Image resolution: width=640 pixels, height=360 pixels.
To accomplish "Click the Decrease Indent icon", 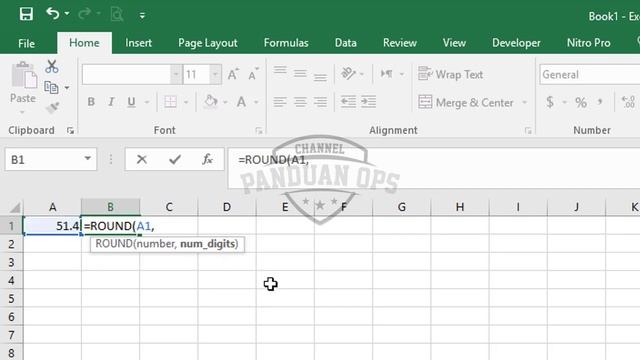I will [x=348, y=102].
